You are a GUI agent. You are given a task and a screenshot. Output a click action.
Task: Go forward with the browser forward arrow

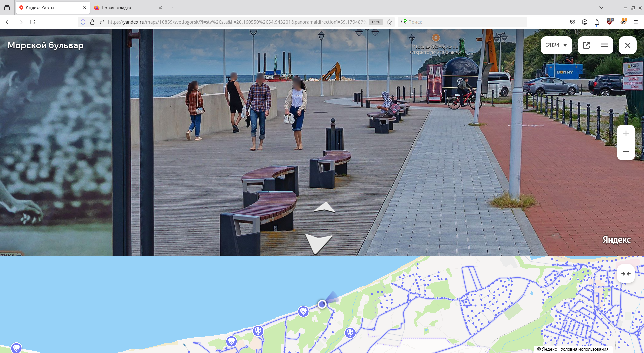point(20,22)
